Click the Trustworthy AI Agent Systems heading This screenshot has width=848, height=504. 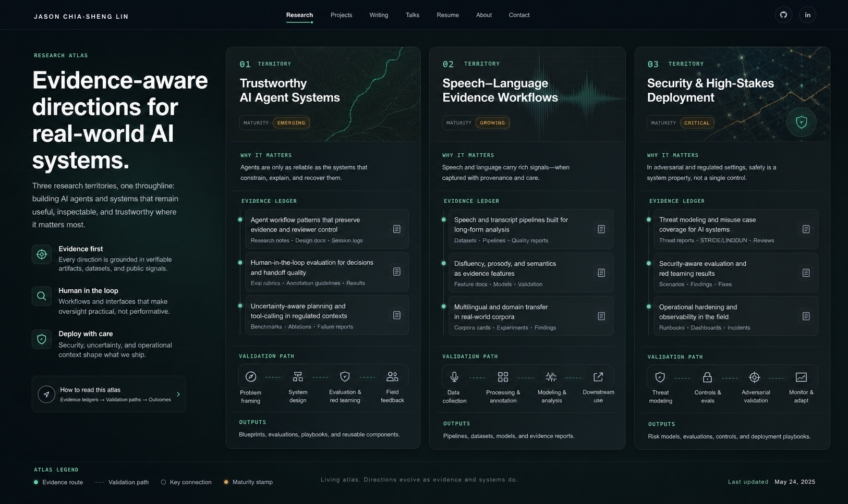(289, 90)
